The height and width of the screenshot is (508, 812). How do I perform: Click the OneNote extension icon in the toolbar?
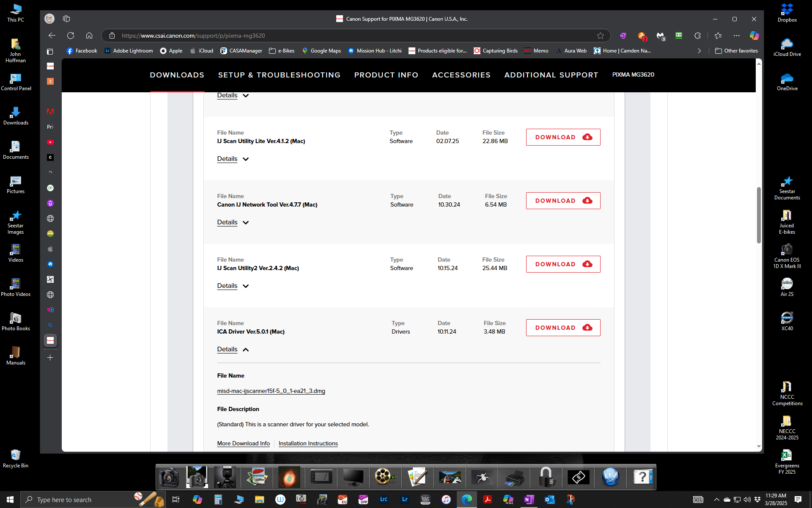[x=623, y=36]
